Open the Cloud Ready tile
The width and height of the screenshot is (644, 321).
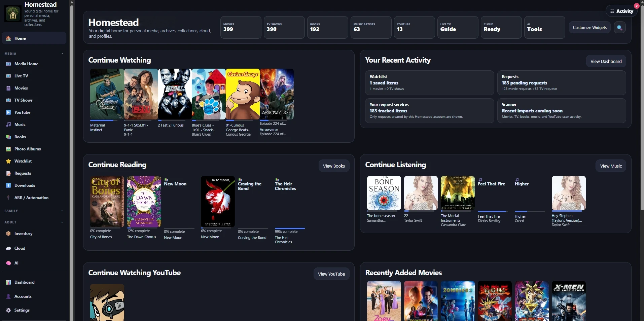pos(501,27)
